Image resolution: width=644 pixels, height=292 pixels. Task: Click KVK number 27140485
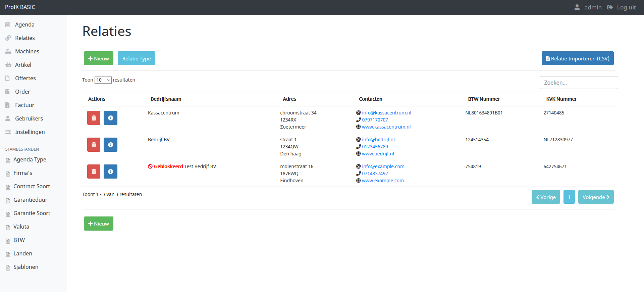tap(554, 113)
